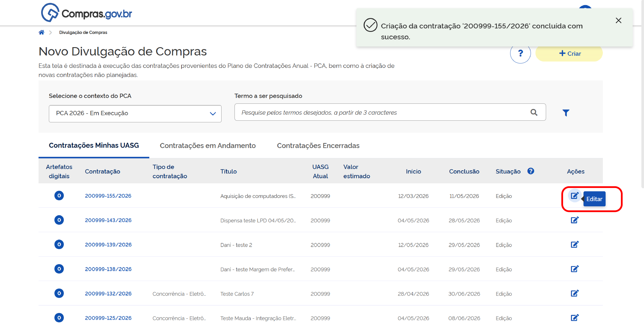Open link 200999-132/2026
This screenshot has width=644, height=328.
[108, 294]
